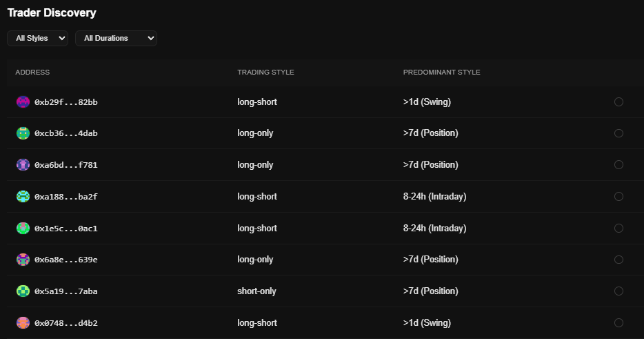The height and width of the screenshot is (339, 644).
Task: Click avatar icon for trader 0x1e5c...0ac1
Action: (x=23, y=229)
